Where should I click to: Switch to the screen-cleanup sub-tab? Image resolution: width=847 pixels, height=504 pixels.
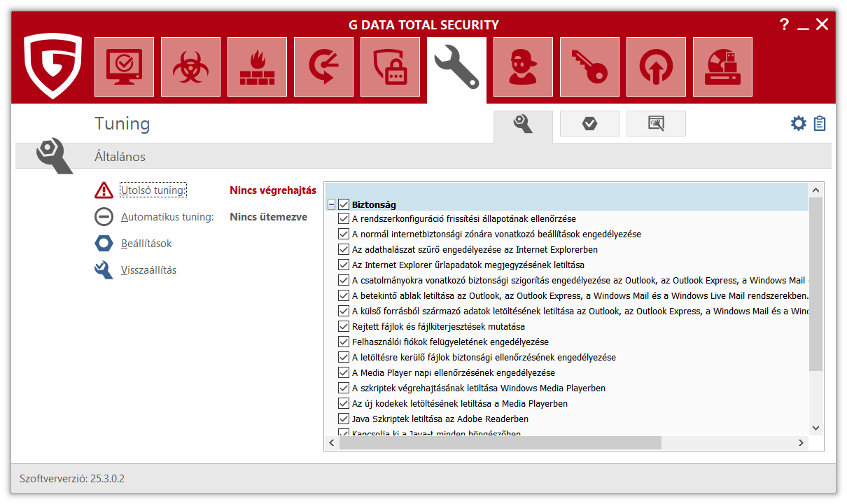pos(656,124)
